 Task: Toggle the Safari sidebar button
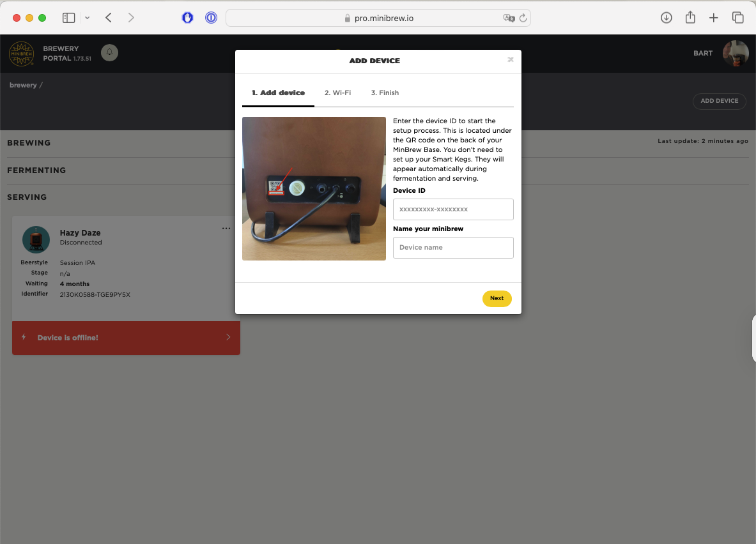(69, 18)
